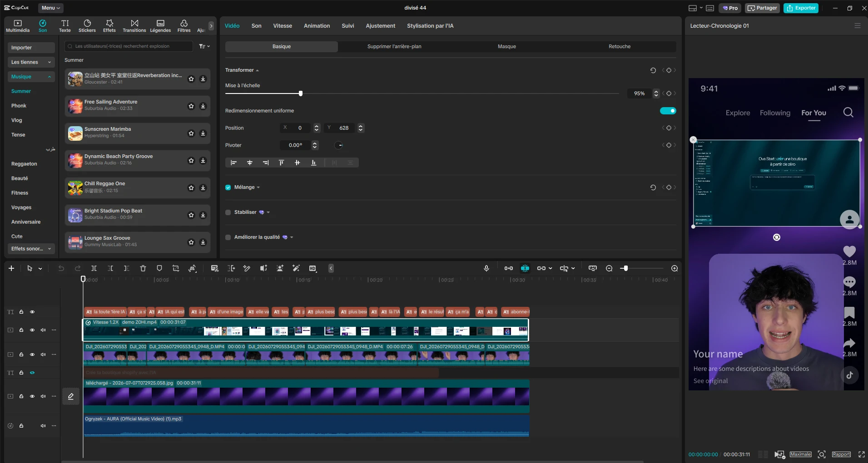The height and width of the screenshot is (463, 868).
Task: Click the split clip tool in timeline toolbar
Action: [x=94, y=268]
